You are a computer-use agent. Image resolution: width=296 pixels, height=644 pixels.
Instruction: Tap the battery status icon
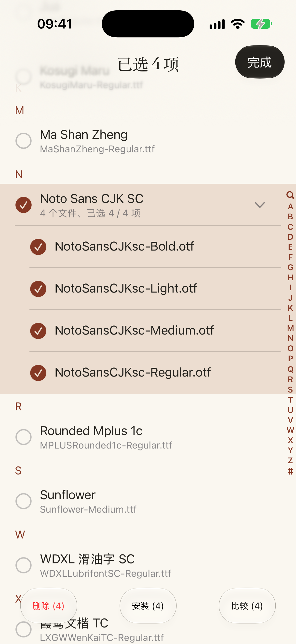coord(261,24)
